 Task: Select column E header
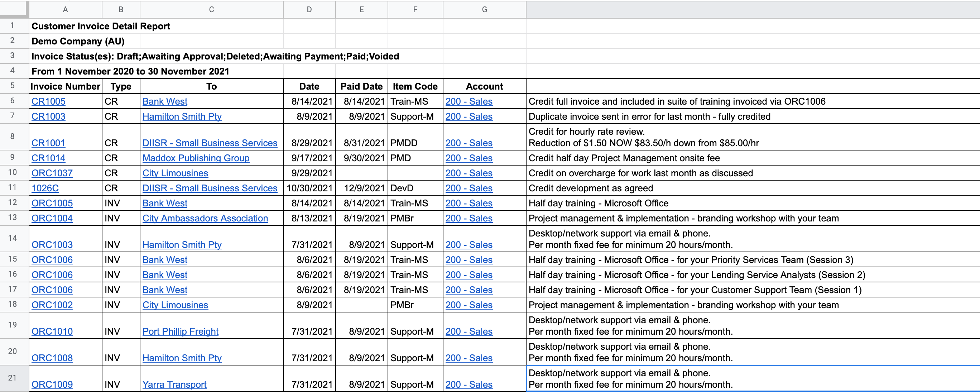click(x=361, y=10)
